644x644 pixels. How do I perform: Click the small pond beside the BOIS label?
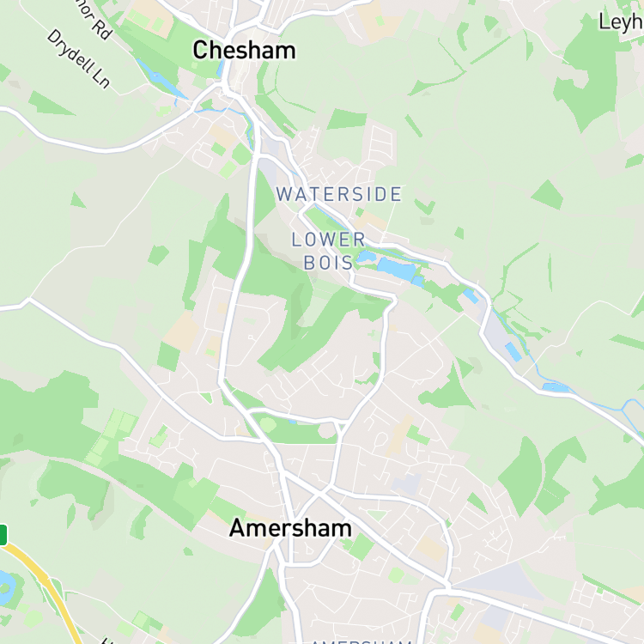pyautogui.click(x=367, y=257)
